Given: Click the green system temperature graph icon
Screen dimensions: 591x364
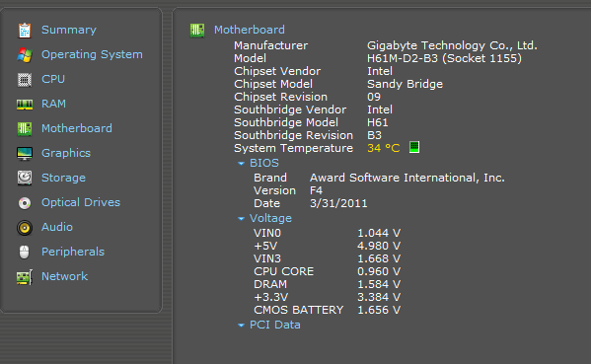Looking at the screenshot, I should click(414, 147).
